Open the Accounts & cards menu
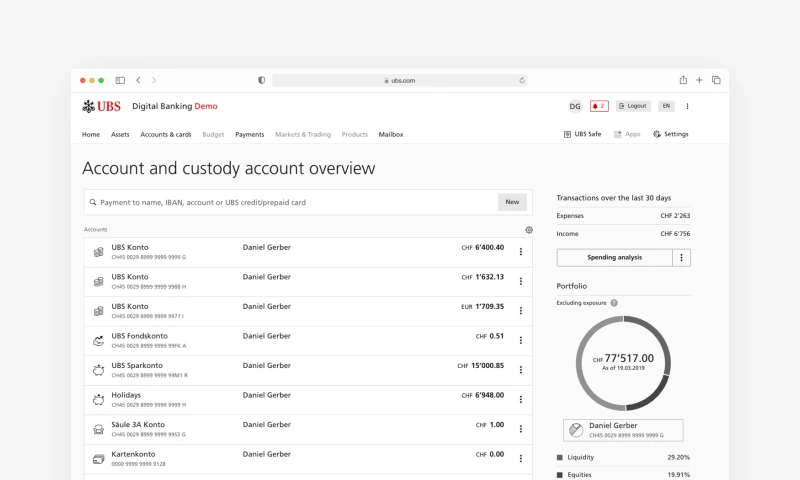800x480 pixels. [x=165, y=134]
